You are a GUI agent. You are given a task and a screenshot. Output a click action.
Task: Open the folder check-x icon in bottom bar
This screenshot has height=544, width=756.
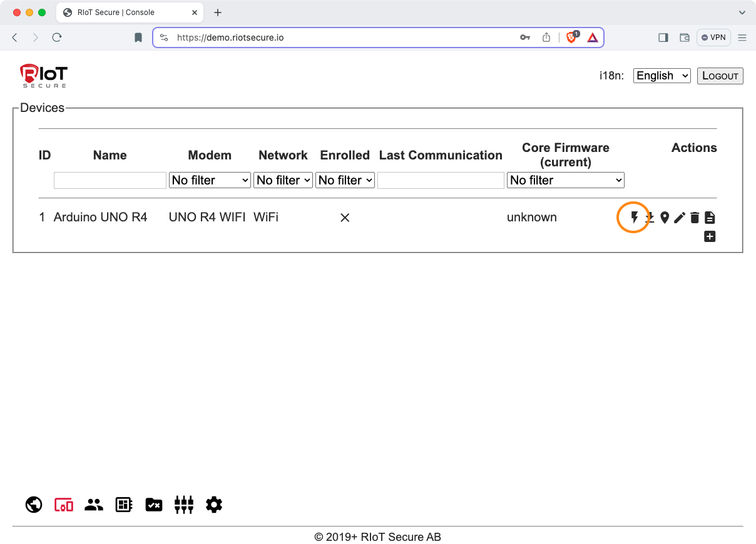pos(154,505)
